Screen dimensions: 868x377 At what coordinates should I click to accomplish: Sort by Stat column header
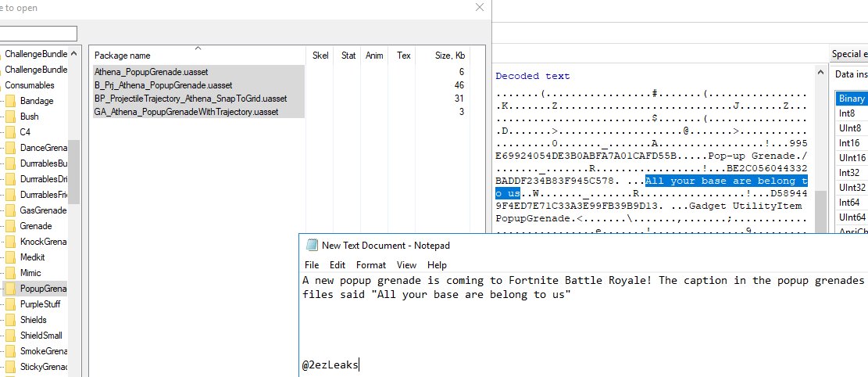348,56
